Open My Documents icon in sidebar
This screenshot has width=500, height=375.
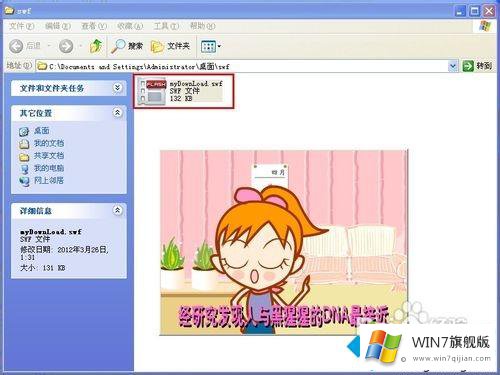(24, 144)
